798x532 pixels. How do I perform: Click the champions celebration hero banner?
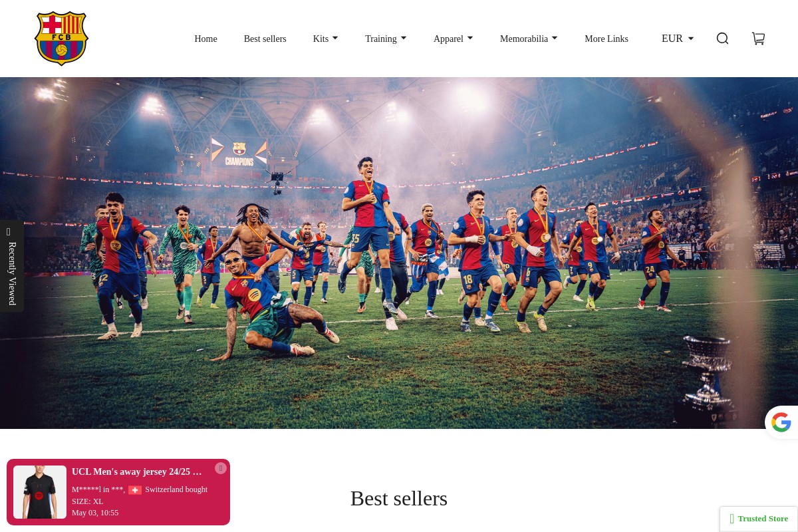[399, 253]
